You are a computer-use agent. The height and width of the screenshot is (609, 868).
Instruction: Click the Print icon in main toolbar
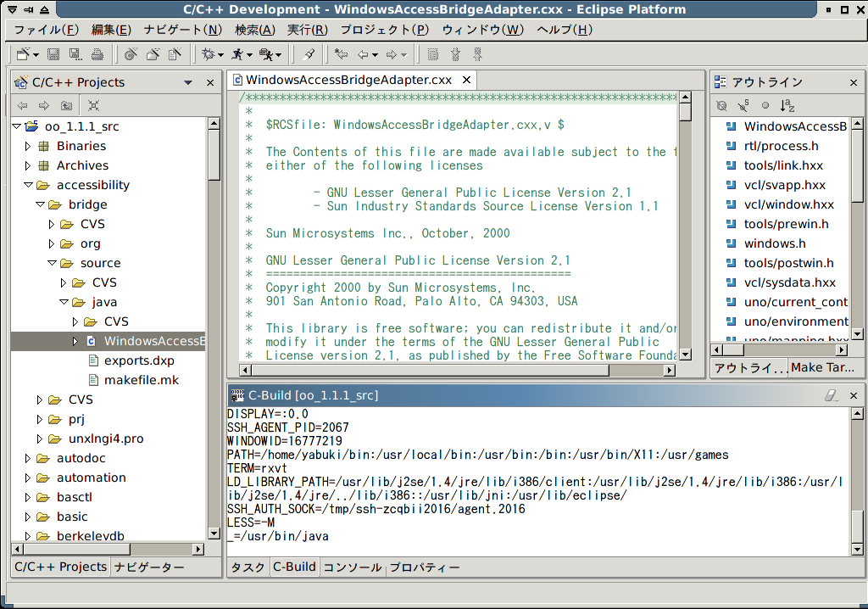tap(97, 55)
